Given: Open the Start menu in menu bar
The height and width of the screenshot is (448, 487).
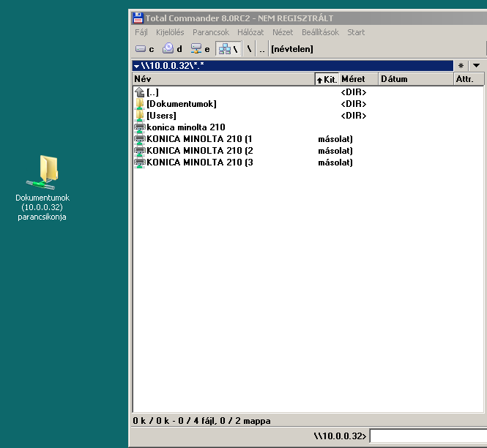Looking at the screenshot, I should [x=356, y=32].
